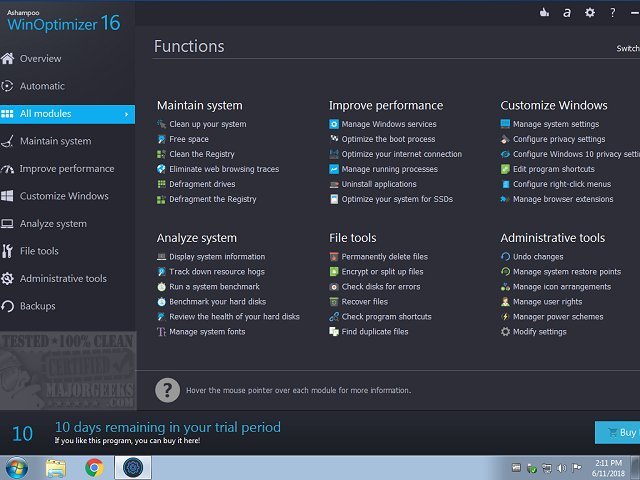Open Review the health of your hard disks
This screenshot has height=480, width=640.
coord(235,317)
